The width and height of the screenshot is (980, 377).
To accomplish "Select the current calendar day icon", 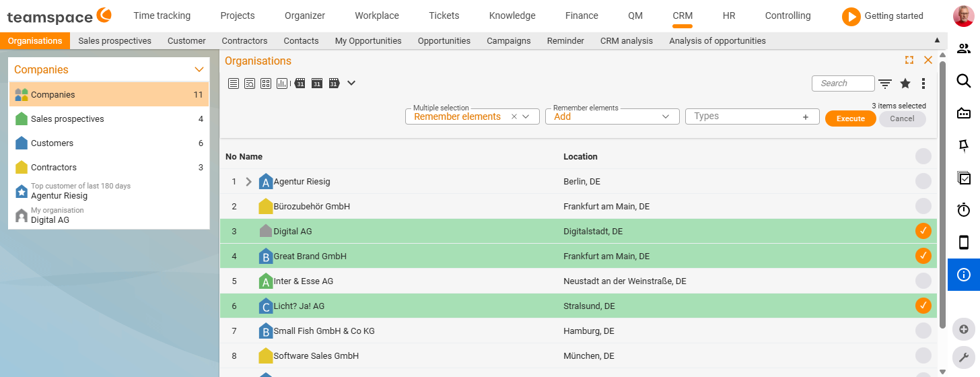I will [317, 83].
